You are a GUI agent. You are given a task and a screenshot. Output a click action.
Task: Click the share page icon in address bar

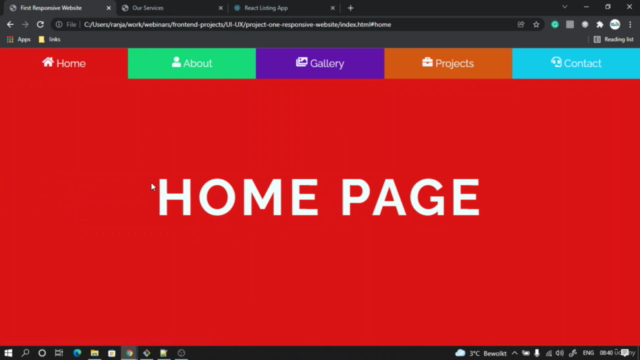[x=521, y=24]
